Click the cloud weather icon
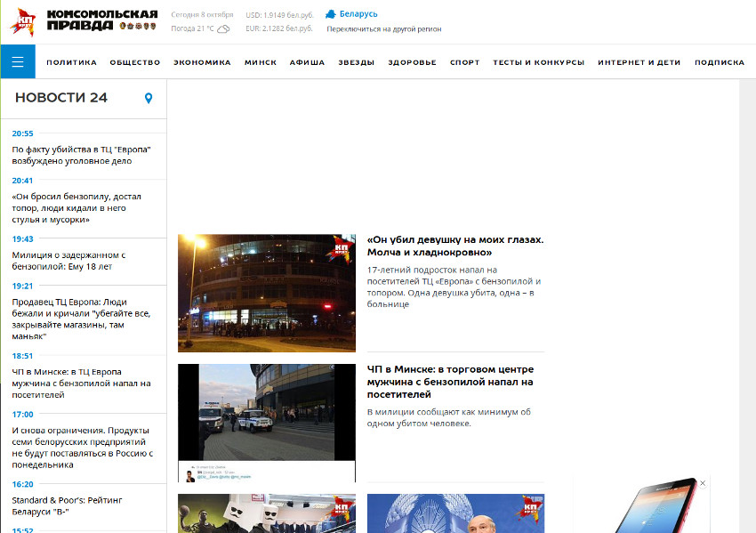The height and width of the screenshot is (533, 756). click(224, 28)
